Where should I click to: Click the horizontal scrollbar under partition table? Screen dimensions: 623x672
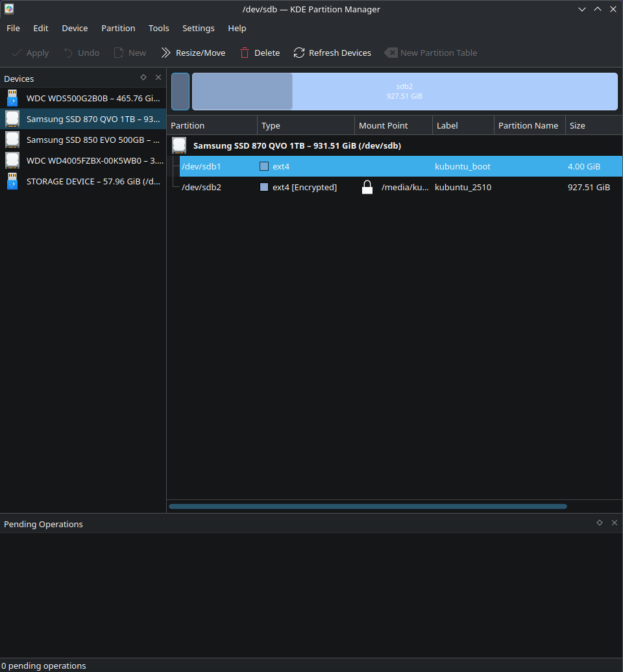click(367, 506)
